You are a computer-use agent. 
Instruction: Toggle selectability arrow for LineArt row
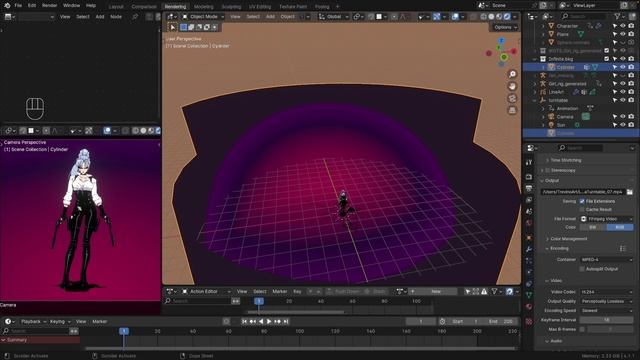615,92
